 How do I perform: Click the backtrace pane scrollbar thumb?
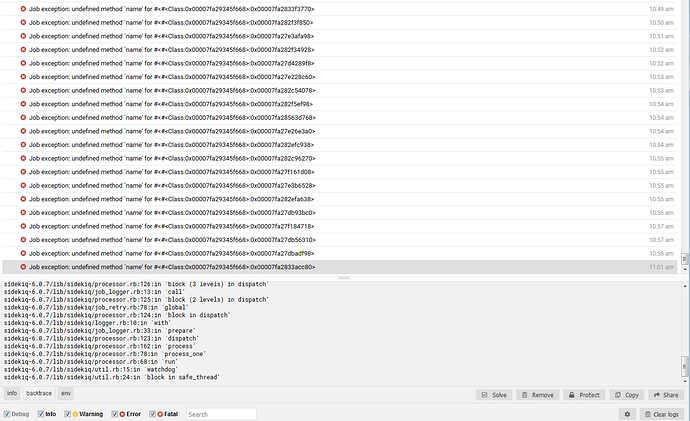(x=684, y=364)
